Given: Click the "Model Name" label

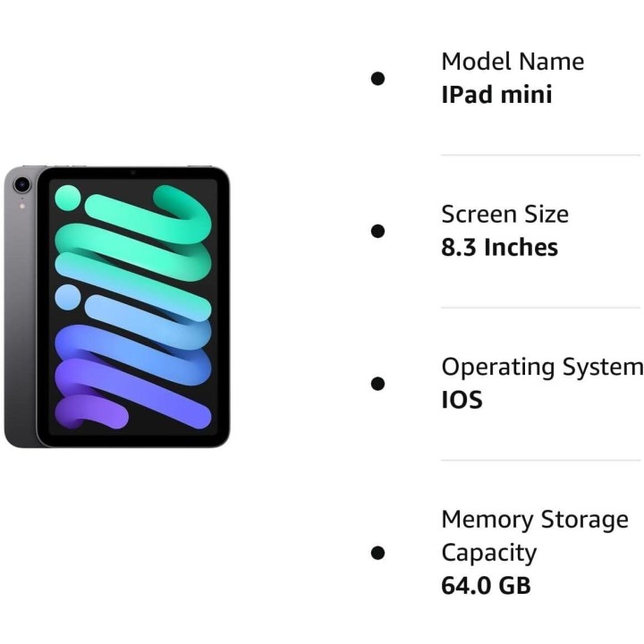Looking at the screenshot, I should pyautogui.click(x=512, y=62).
